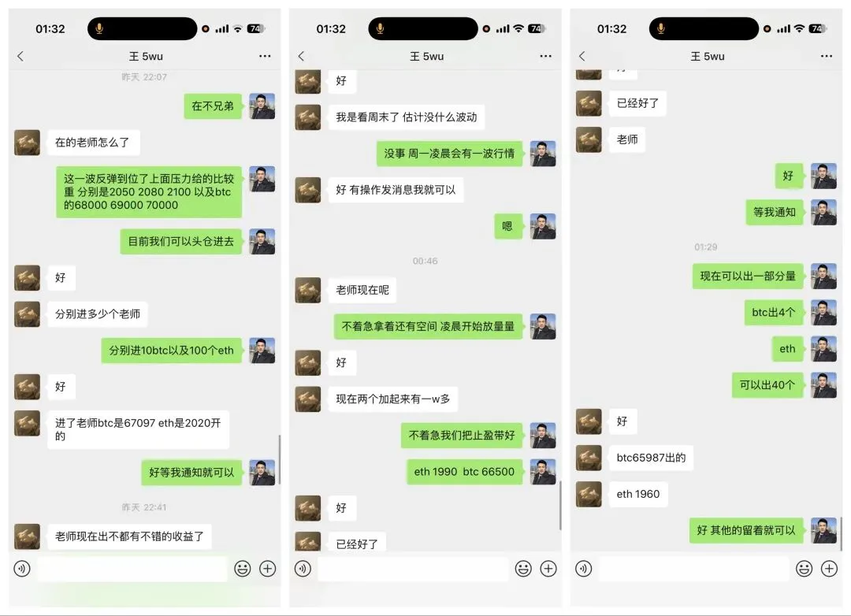The image size is (851, 616).
Task: Tap back arrow in right chat panel
Action: pos(582,56)
